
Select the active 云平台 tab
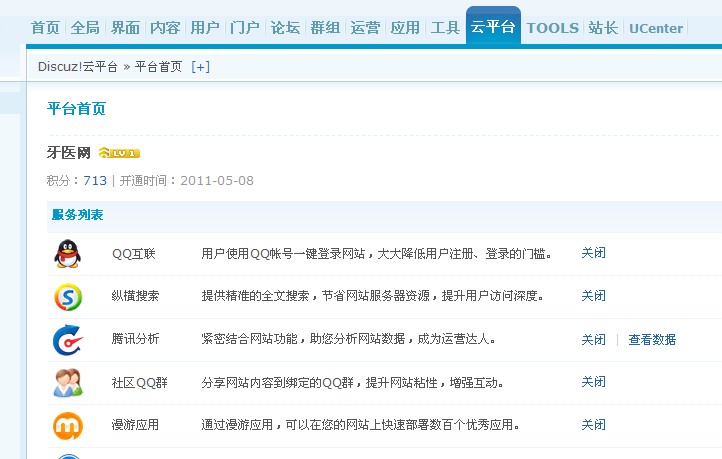493,26
